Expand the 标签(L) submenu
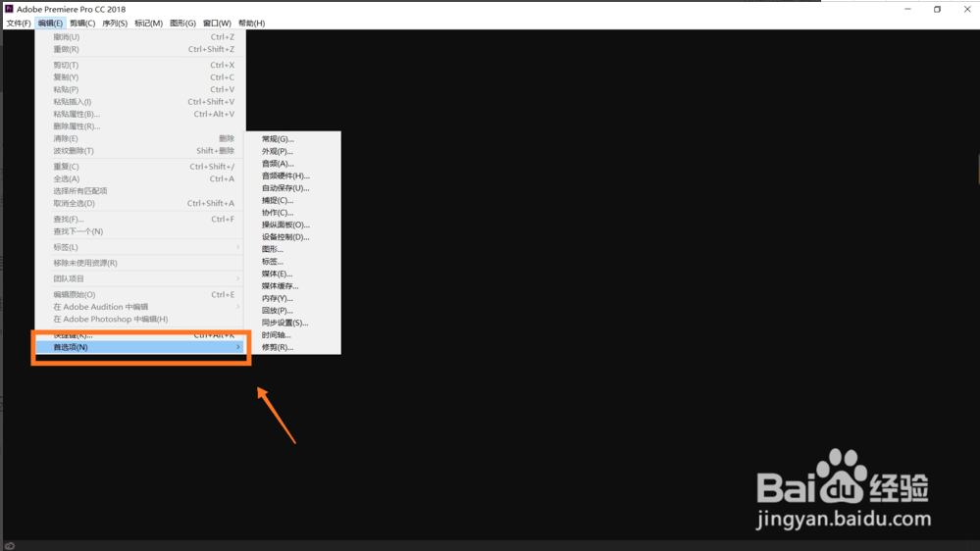The image size is (980, 551). [x=140, y=247]
